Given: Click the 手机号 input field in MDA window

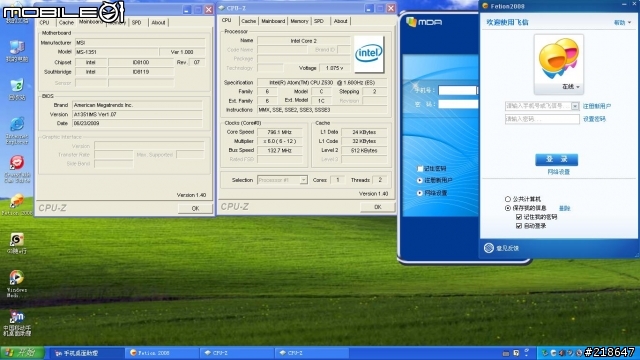Looking at the screenshot, I should pos(457,90).
